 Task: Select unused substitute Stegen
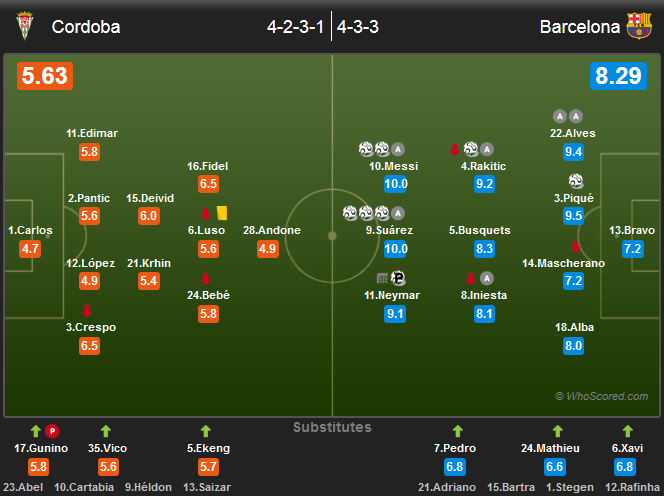pyautogui.click(x=570, y=487)
